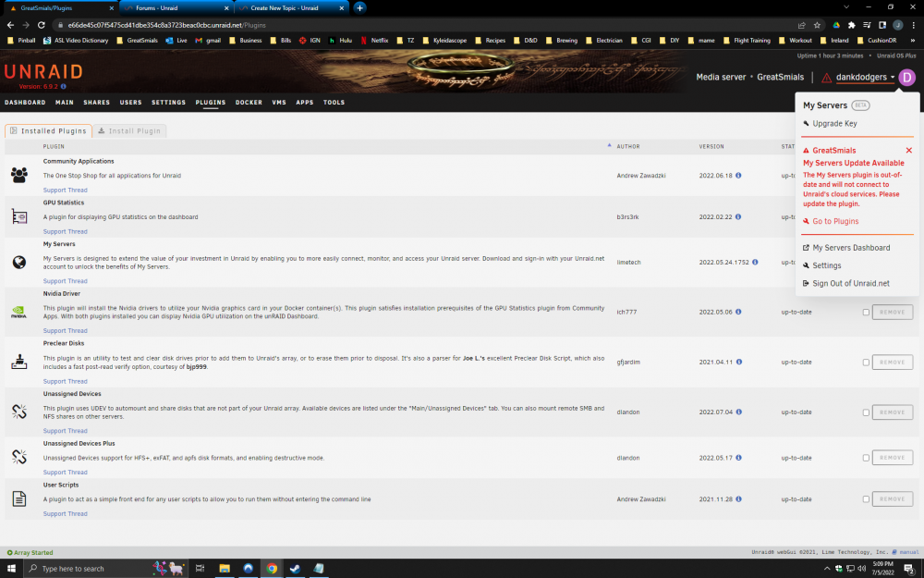
Task: Open the Shares menu
Action: pos(97,102)
